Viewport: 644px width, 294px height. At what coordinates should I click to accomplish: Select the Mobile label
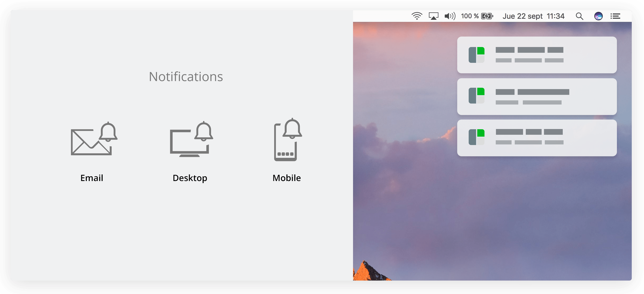pyautogui.click(x=286, y=178)
